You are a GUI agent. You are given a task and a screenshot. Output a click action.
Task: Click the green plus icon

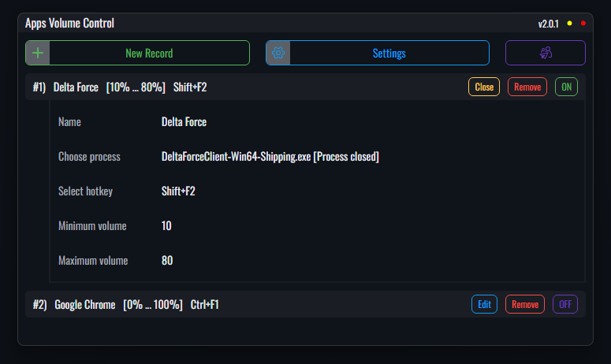(x=38, y=53)
